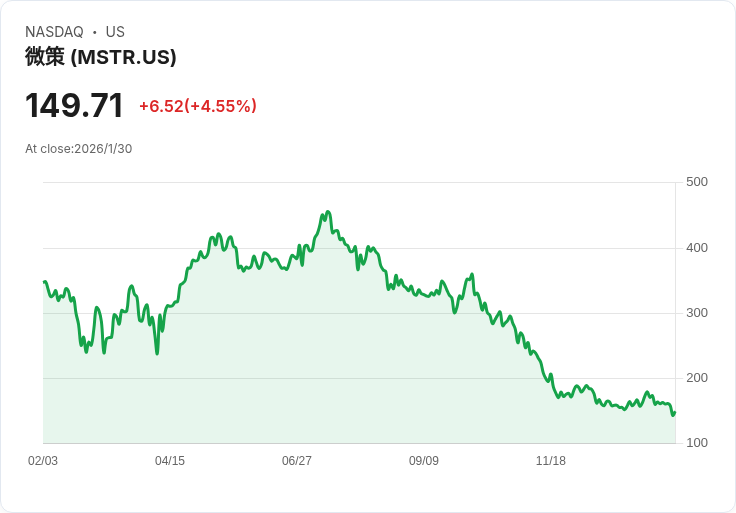The width and height of the screenshot is (736, 513).
Task: Select the US market label
Action: (x=115, y=32)
